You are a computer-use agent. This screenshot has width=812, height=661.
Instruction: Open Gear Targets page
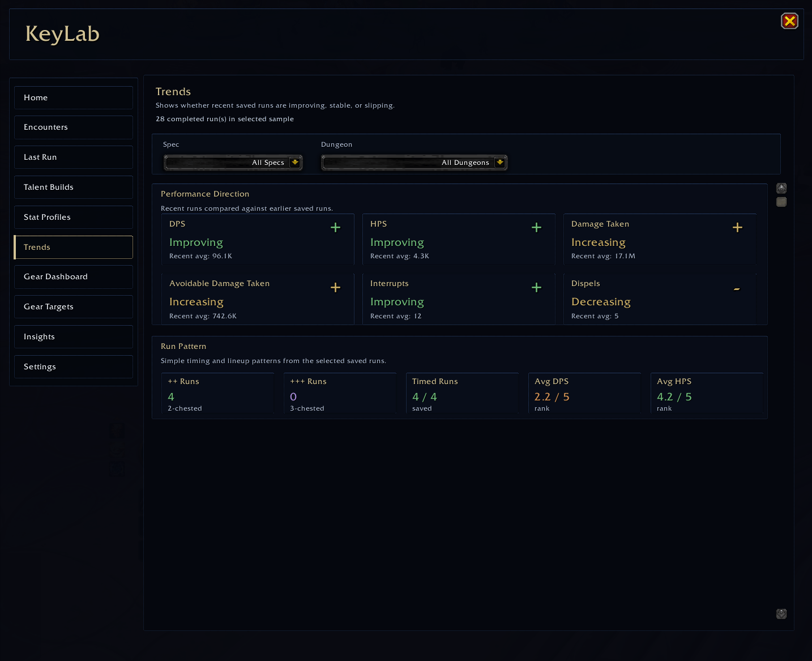(74, 307)
